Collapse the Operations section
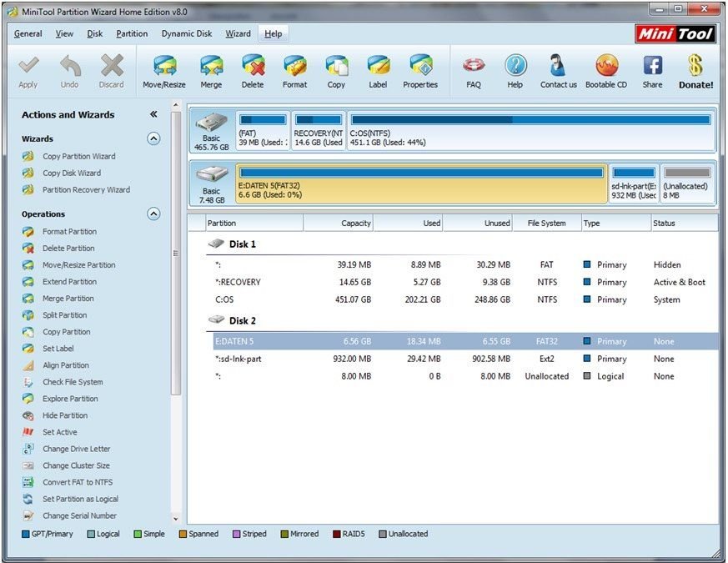This screenshot has height=563, width=728. coord(153,214)
